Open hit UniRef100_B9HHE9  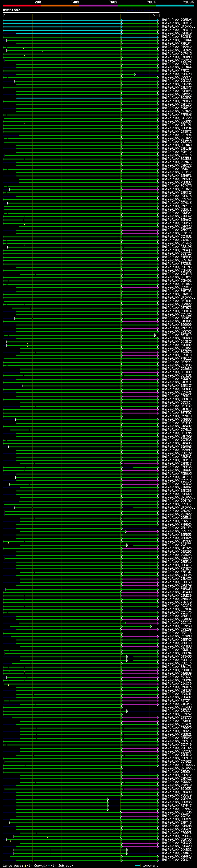point(176,33)
